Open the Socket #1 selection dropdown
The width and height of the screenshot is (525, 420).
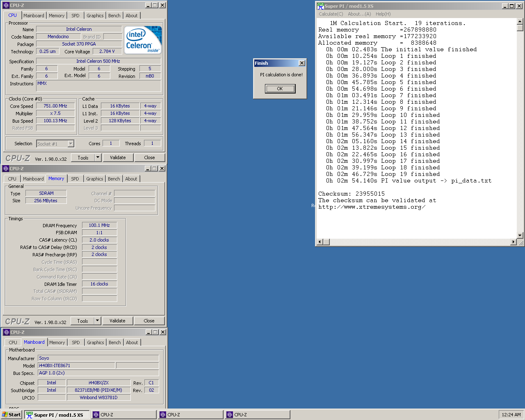click(71, 144)
